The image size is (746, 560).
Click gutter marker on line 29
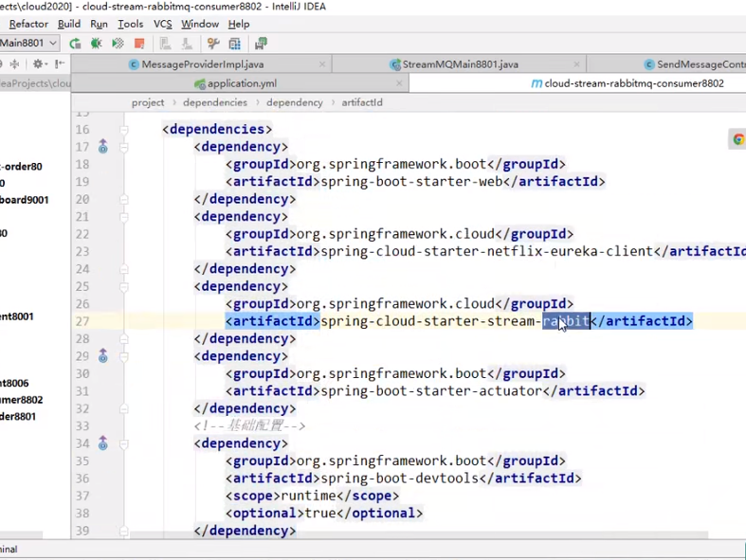[102, 356]
